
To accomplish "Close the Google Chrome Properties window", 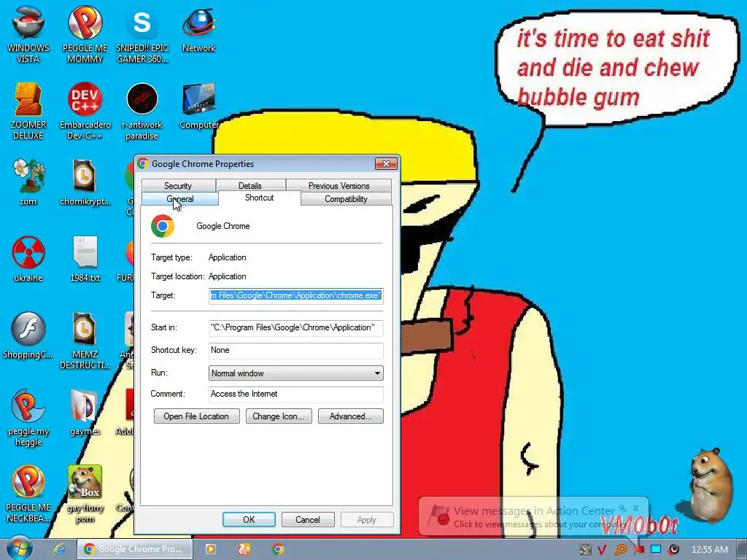I will click(x=386, y=164).
